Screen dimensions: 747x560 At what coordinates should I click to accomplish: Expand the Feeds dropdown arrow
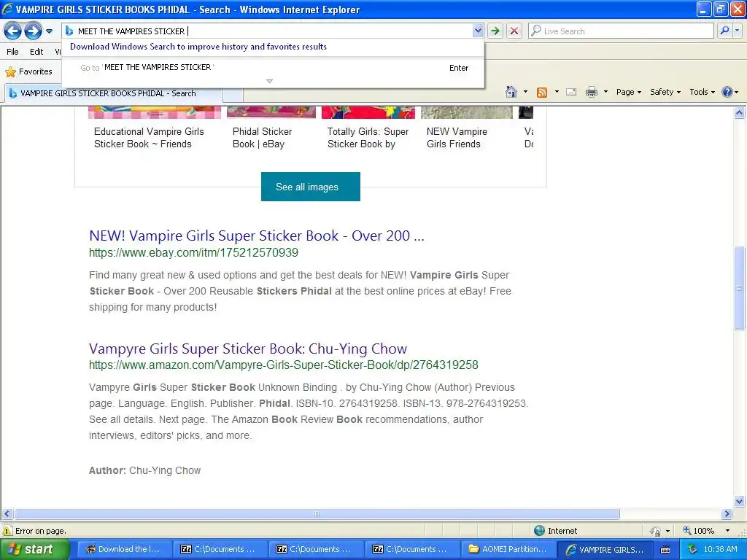point(557,92)
